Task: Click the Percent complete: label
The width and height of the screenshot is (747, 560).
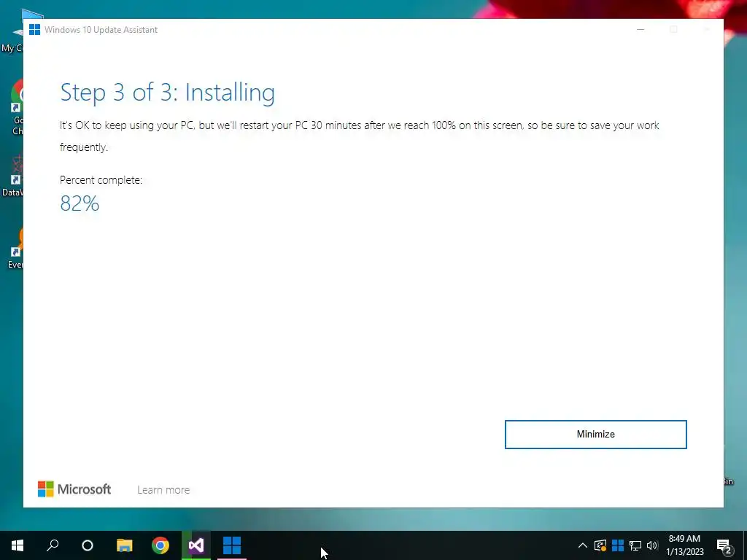Action: point(101,180)
